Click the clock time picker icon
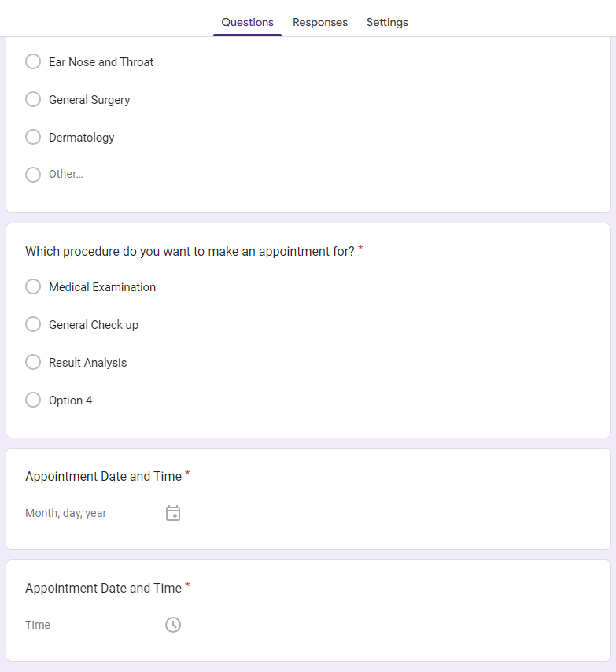The image size is (616, 672). click(x=173, y=625)
